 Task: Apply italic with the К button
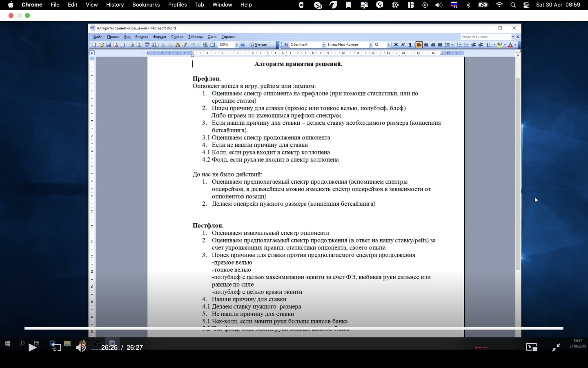click(403, 45)
